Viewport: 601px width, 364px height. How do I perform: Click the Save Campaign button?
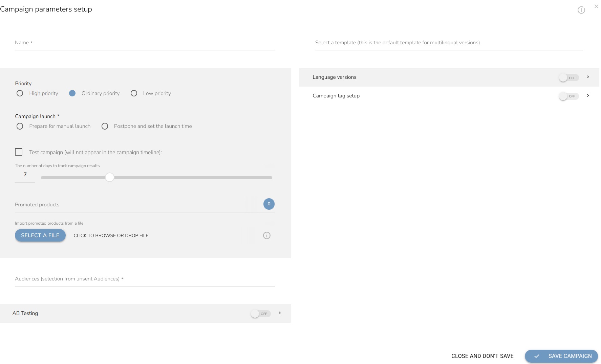pyautogui.click(x=561, y=356)
